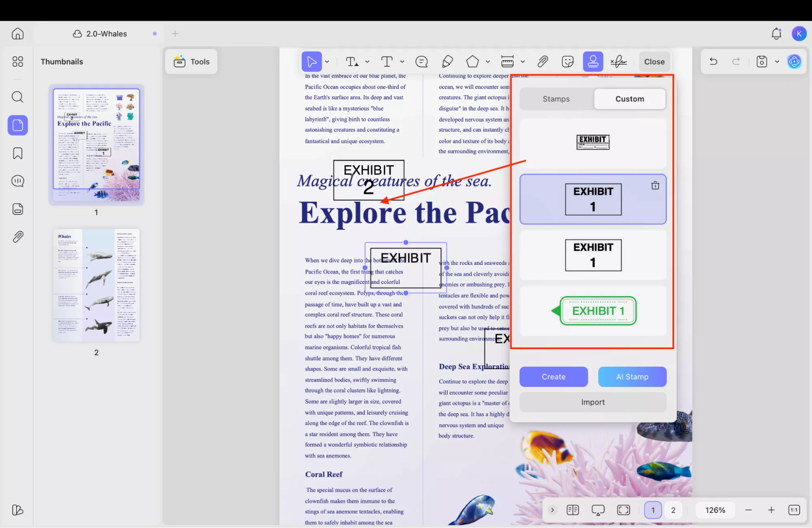Open the Measure tool dropdown

point(523,61)
